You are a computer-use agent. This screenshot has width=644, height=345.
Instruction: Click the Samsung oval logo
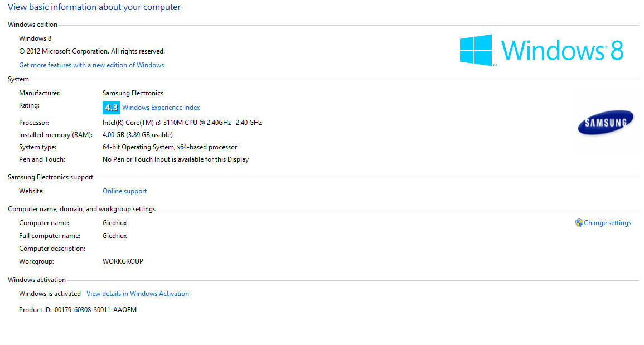tap(606, 123)
